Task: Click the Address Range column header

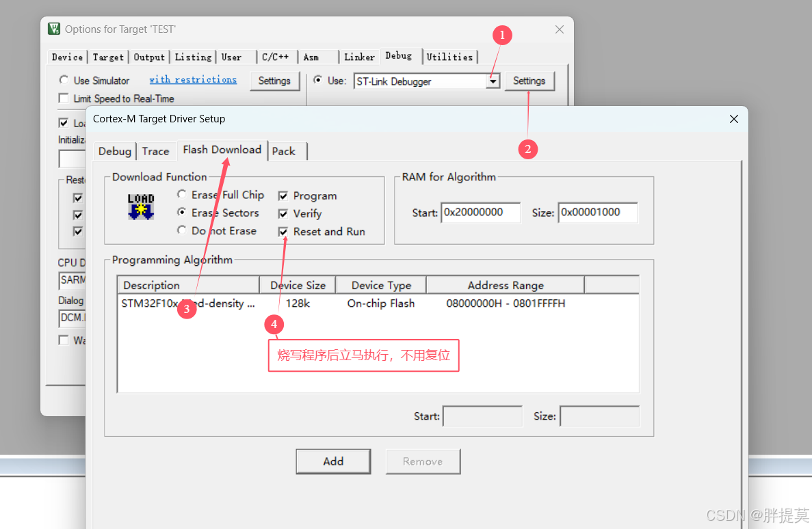Action: [x=506, y=285]
